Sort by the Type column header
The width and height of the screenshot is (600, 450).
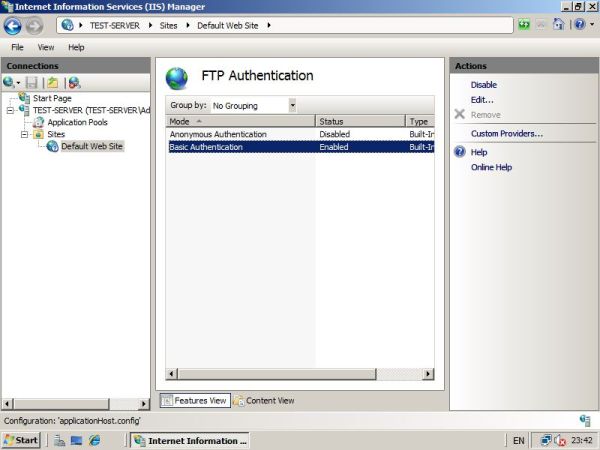[420, 122]
